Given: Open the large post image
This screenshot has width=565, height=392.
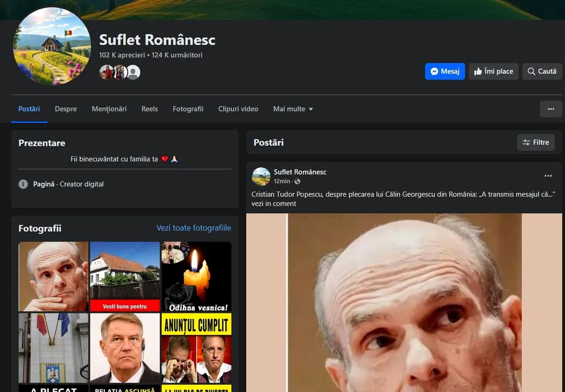Looking at the screenshot, I should 404,303.
